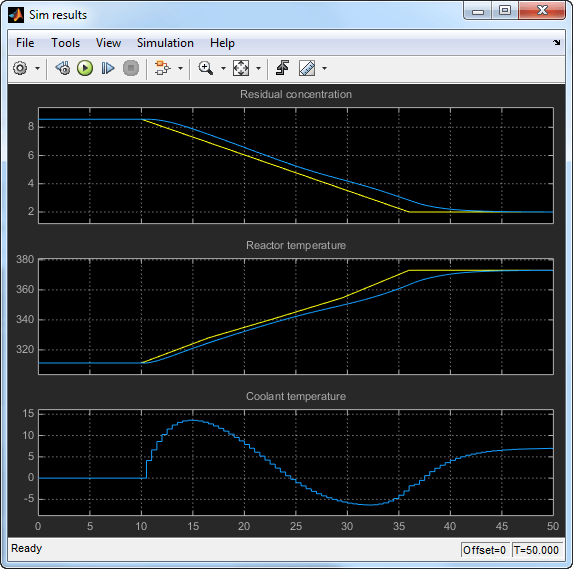Open the View menu
Viewport: 573px width, 569px height.
coord(108,43)
